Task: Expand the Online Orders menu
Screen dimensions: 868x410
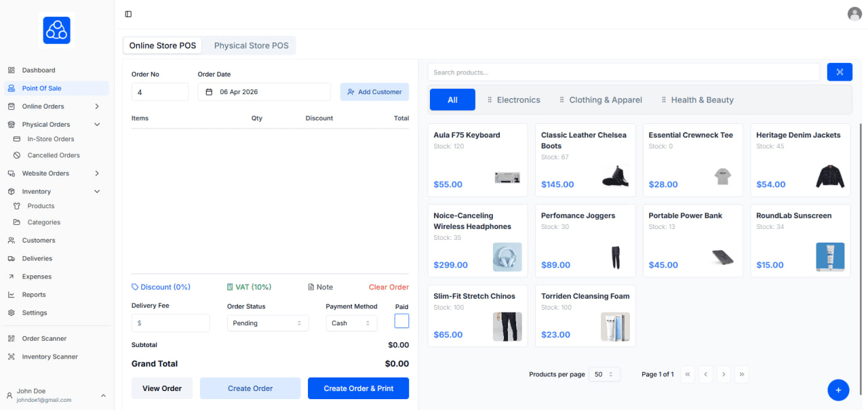Action: (x=97, y=106)
